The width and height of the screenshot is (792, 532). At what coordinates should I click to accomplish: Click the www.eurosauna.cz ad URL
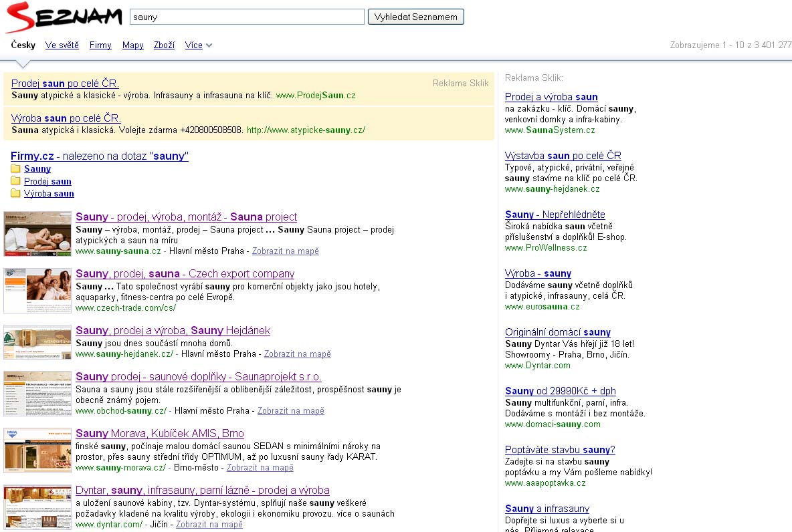point(542,306)
